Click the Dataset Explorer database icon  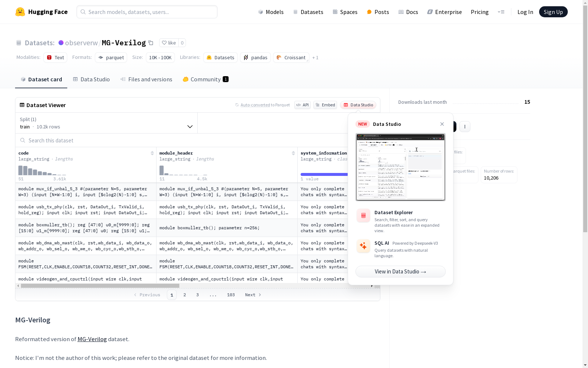click(363, 216)
